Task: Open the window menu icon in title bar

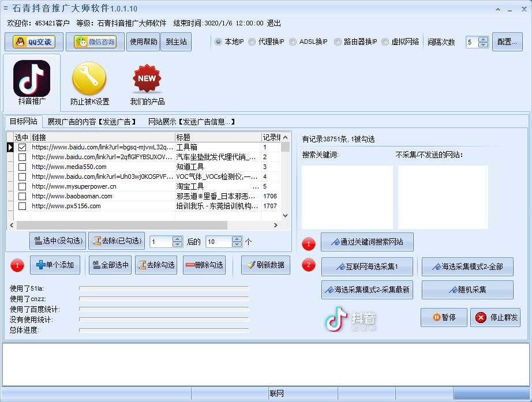Action: tap(5, 8)
